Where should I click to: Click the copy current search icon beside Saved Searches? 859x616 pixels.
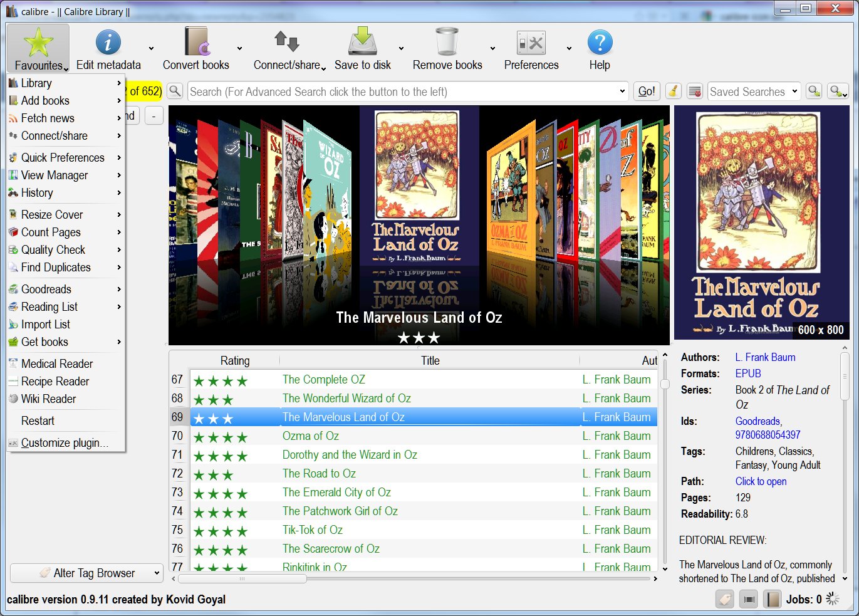814,91
